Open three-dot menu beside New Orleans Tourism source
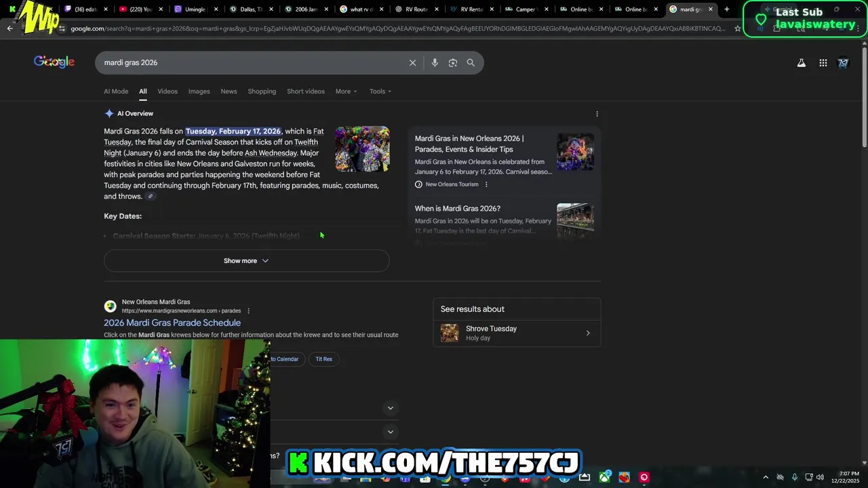The image size is (868, 488). (x=486, y=184)
